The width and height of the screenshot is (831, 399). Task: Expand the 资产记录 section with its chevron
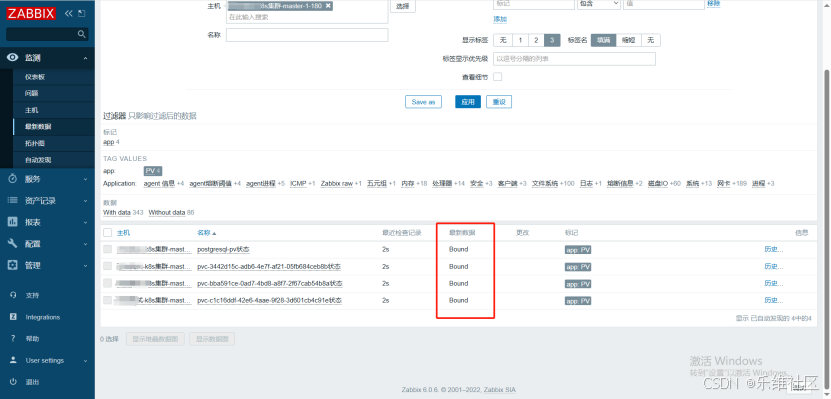coord(85,201)
